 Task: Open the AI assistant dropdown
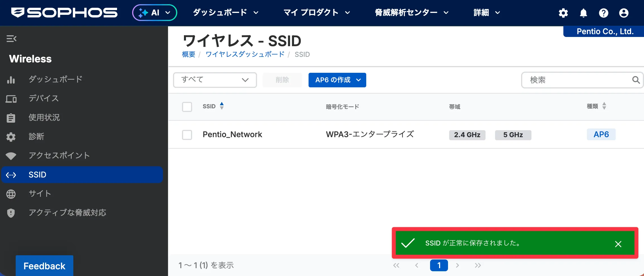point(155,13)
